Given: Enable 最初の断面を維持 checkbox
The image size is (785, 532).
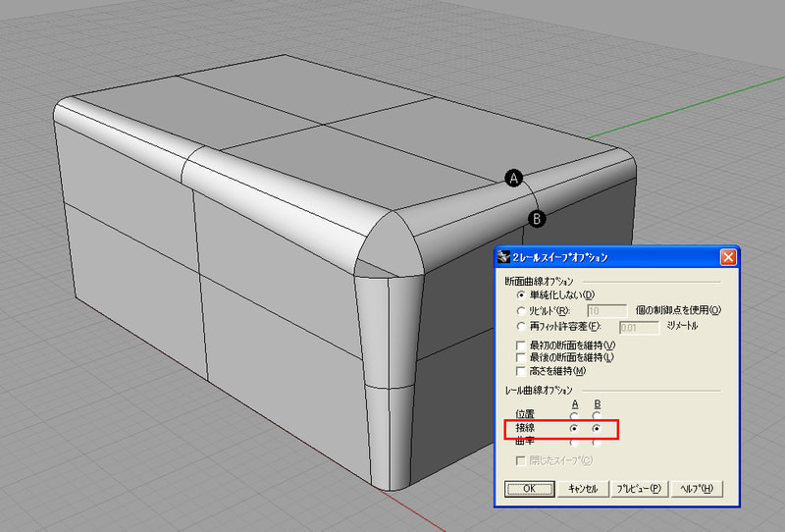Looking at the screenshot, I should click(x=521, y=345).
